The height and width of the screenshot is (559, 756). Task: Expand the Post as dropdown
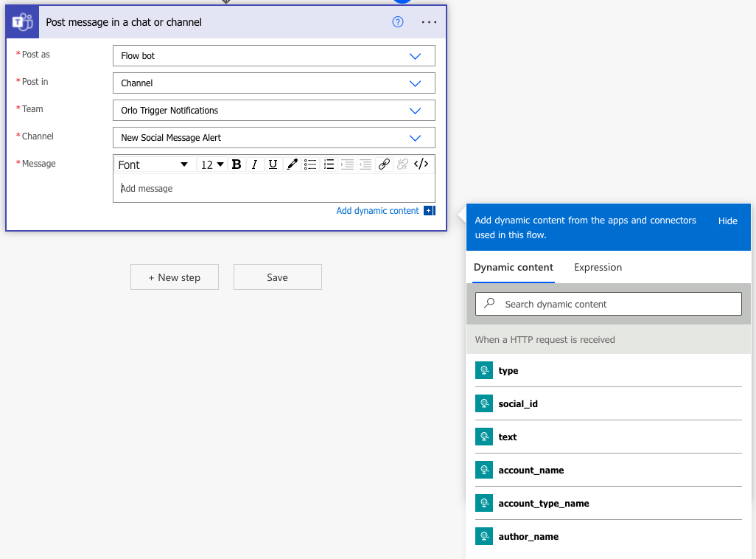tap(415, 56)
